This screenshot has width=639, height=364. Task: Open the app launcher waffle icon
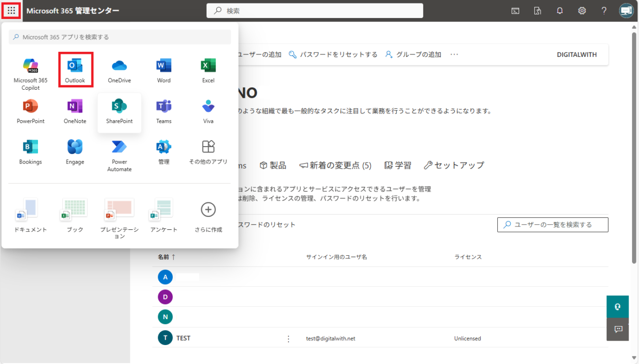[11, 10]
